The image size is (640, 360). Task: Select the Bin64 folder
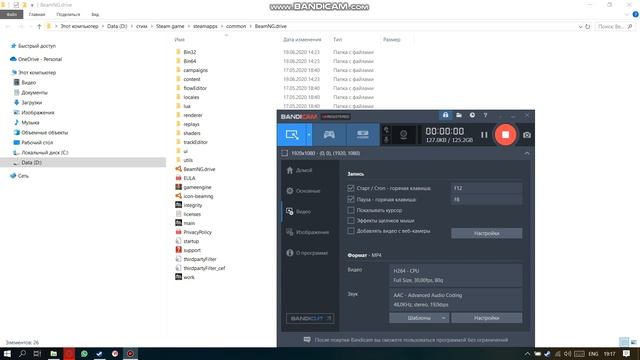(x=190, y=61)
